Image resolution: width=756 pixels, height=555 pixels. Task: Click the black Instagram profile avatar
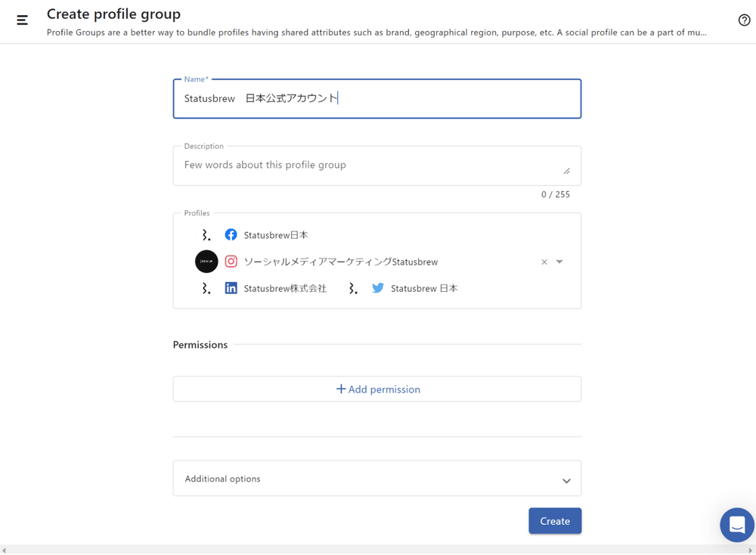(x=206, y=262)
